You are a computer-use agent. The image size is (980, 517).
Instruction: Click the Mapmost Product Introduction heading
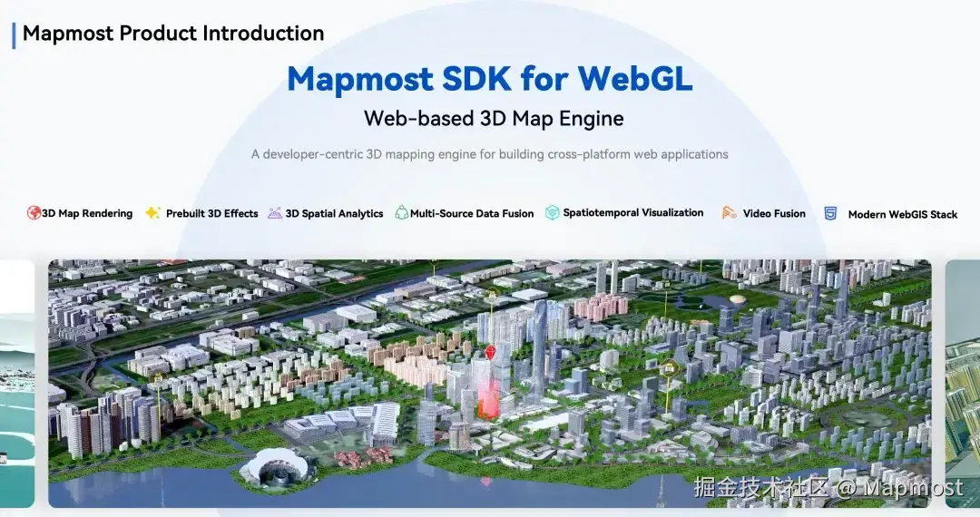[x=173, y=33]
